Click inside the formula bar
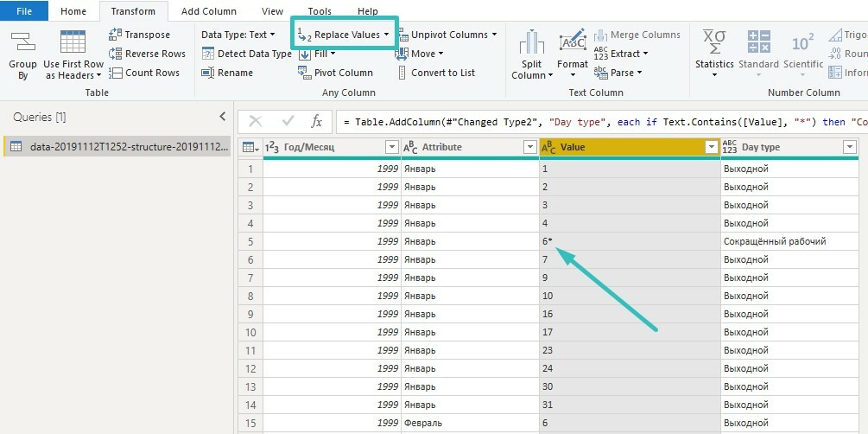 coord(602,121)
